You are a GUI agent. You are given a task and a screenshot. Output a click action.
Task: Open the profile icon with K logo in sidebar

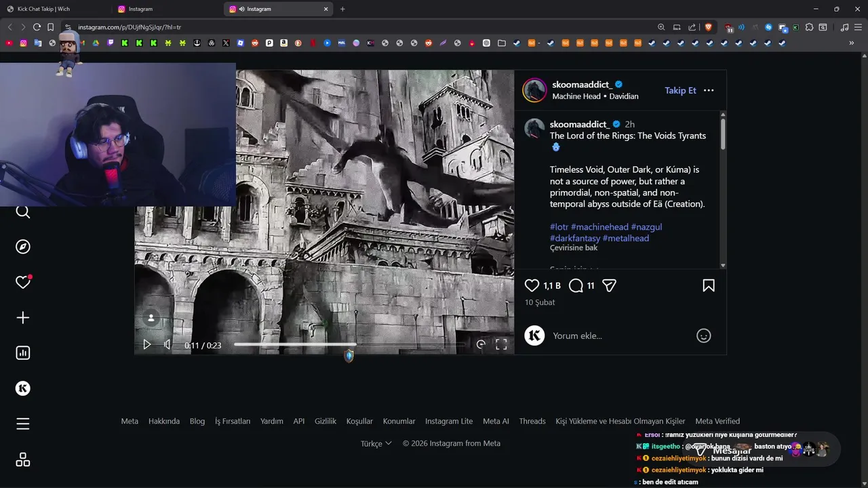23,388
